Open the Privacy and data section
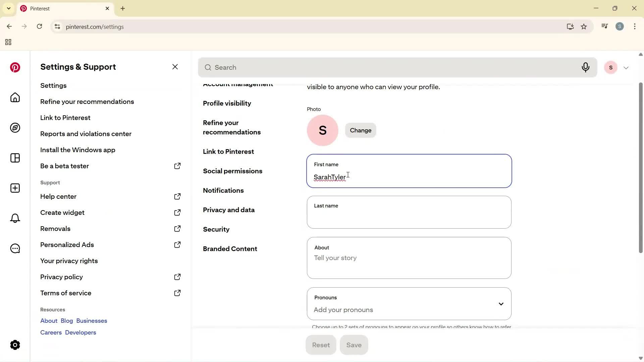The width and height of the screenshot is (644, 362). pos(229,210)
